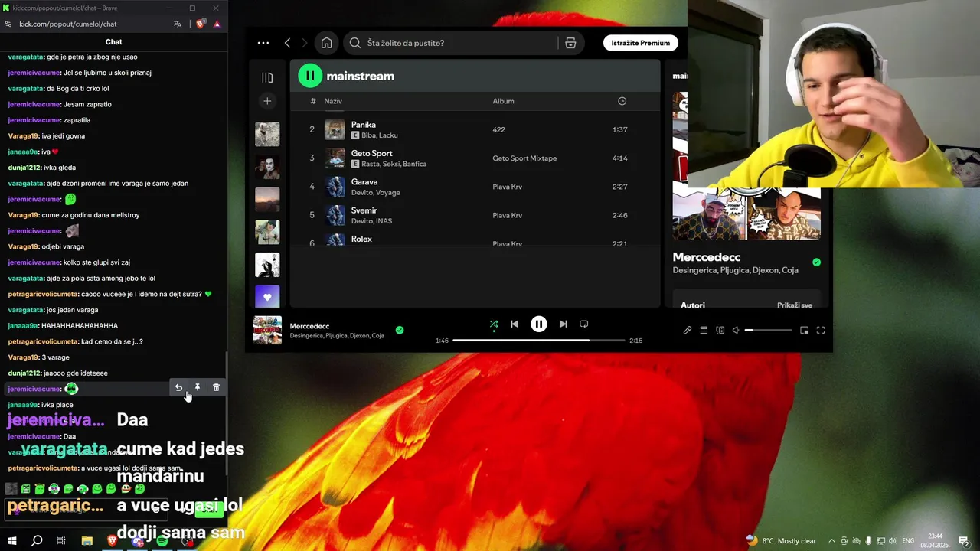The image size is (980, 551).
Task: Open mini player
Action: 804,330
